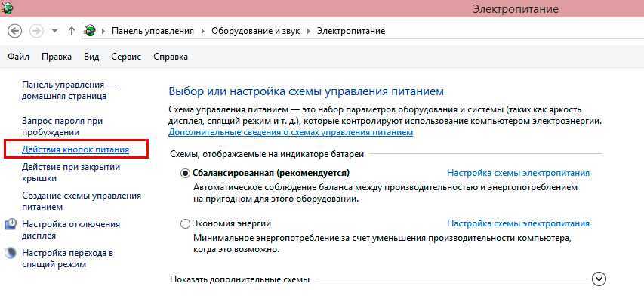644x308 pixels.
Task: Open 'Запрос пароля при пробуждении'
Action: (63, 127)
